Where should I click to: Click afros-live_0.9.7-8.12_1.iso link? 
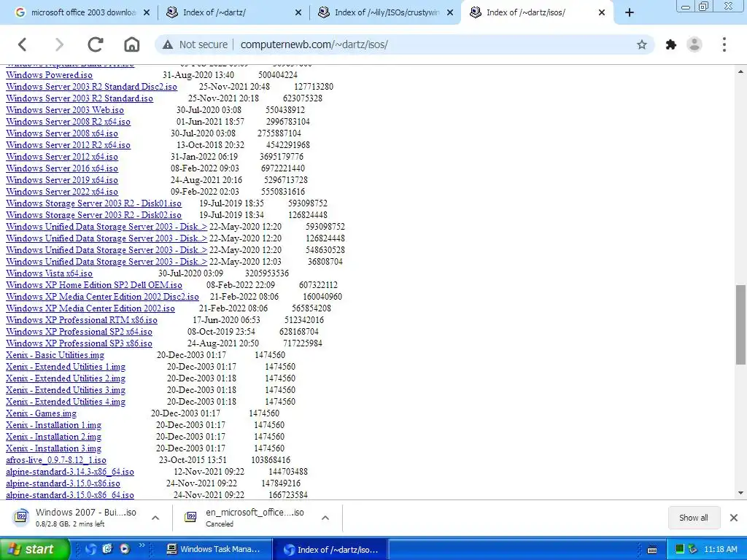click(55, 460)
